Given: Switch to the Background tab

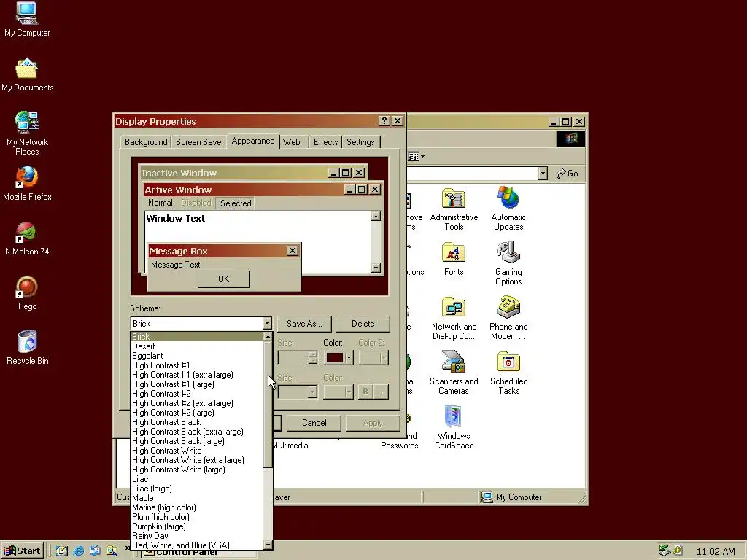Looking at the screenshot, I should tap(146, 142).
